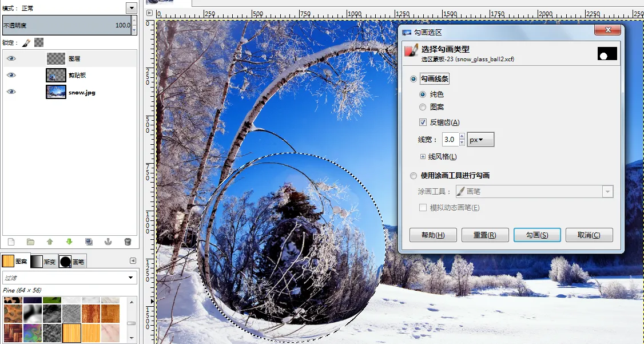Raise the layer with up arrow icon
The image size is (644, 344).
pyautogui.click(x=50, y=242)
